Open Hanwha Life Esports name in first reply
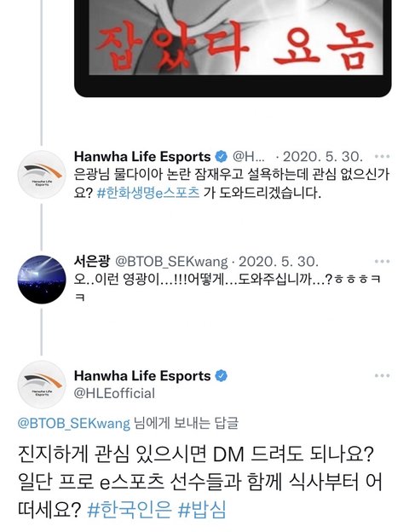Viewport: 409px width, 532px height. tap(142, 157)
